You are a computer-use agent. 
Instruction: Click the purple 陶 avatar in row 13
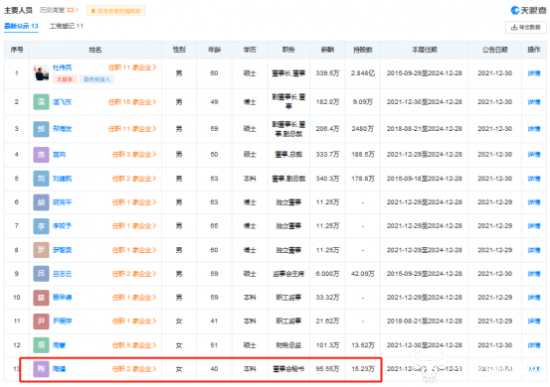(41, 369)
